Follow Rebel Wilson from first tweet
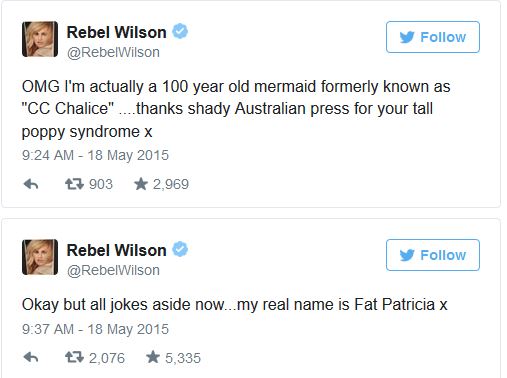Viewport: 507px width, 378px height. (x=433, y=37)
